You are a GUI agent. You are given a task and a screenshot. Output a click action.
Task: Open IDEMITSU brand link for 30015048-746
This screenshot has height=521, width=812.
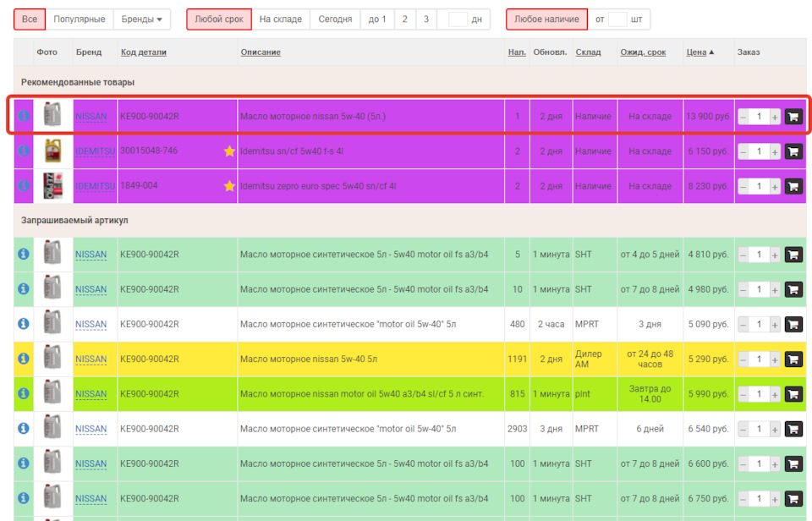96,151
